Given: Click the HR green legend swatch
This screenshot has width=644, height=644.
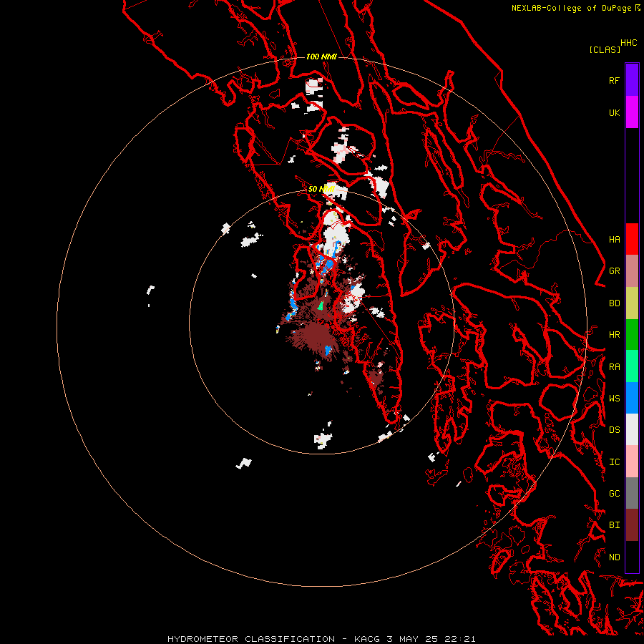Looking at the screenshot, I should [632, 335].
